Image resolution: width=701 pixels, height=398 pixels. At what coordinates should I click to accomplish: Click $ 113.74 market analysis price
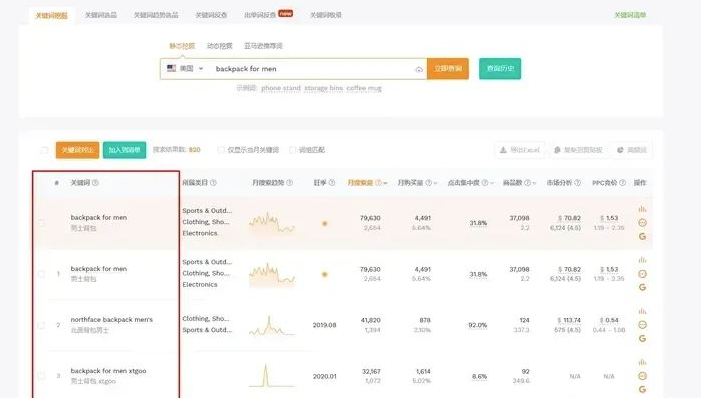(x=569, y=320)
